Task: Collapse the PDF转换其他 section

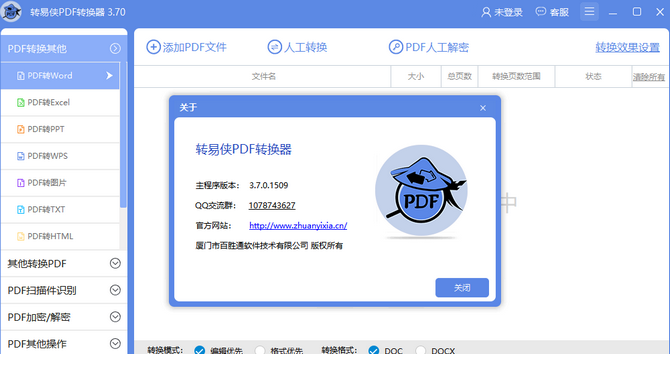Action: tap(115, 48)
